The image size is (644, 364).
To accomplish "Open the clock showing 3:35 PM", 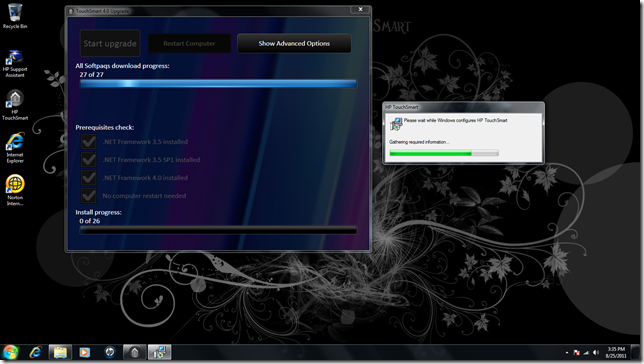I will (616, 352).
